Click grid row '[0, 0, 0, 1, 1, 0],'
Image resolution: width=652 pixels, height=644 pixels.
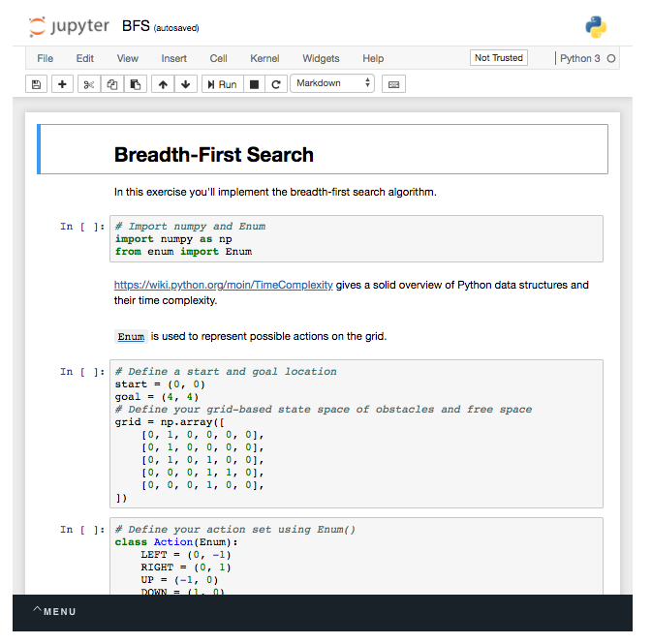click(x=202, y=473)
